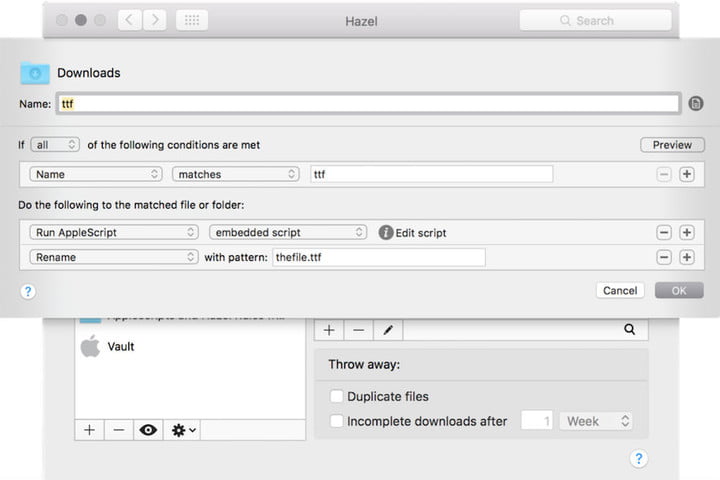The height and width of the screenshot is (480, 720).
Task: Open the Rename action dropdown
Action: 114,257
